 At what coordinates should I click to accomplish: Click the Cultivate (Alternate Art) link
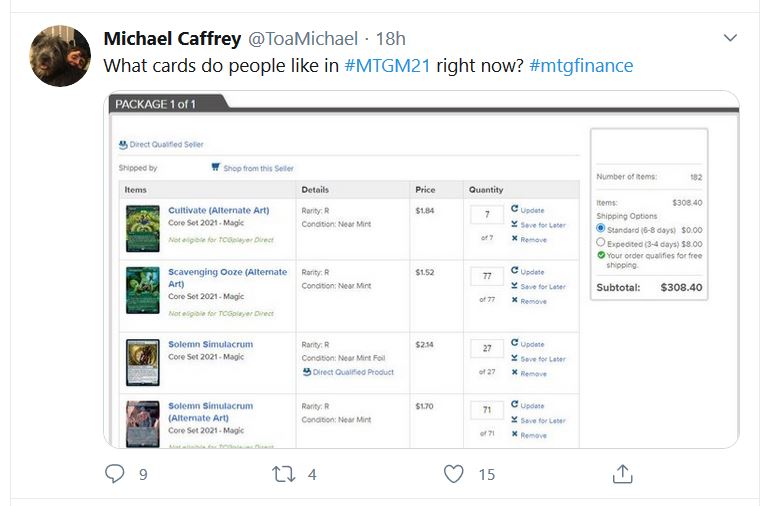pyautogui.click(x=218, y=210)
